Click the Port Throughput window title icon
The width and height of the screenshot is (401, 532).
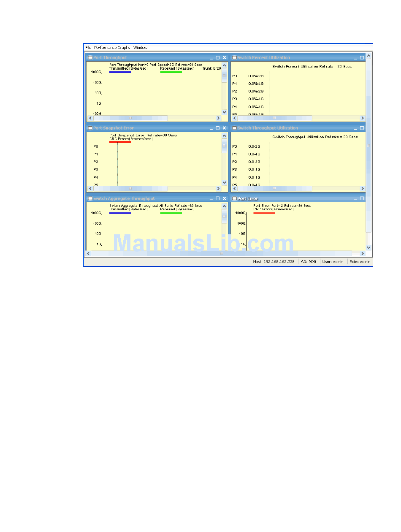90,58
